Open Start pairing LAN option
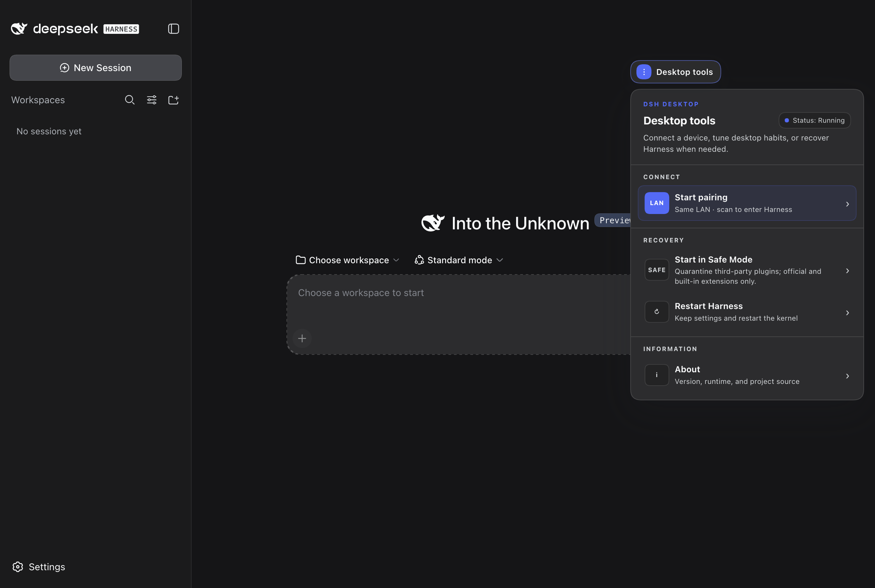875x588 pixels. coord(747,203)
